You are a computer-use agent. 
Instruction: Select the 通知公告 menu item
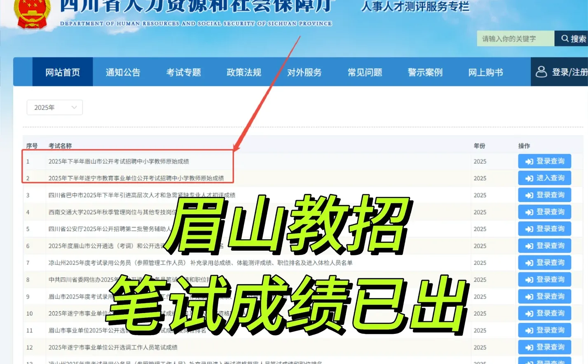click(122, 72)
